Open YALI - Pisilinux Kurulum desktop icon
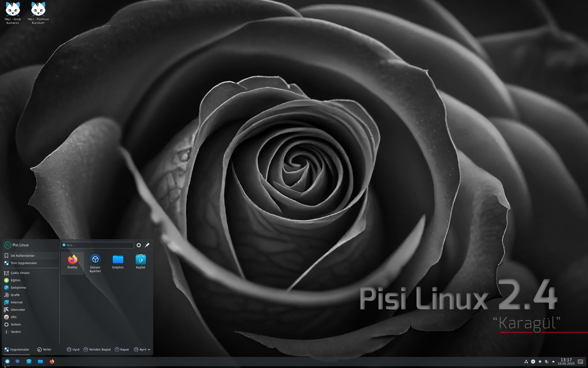Image resolution: width=588 pixels, height=368 pixels. 38,13
